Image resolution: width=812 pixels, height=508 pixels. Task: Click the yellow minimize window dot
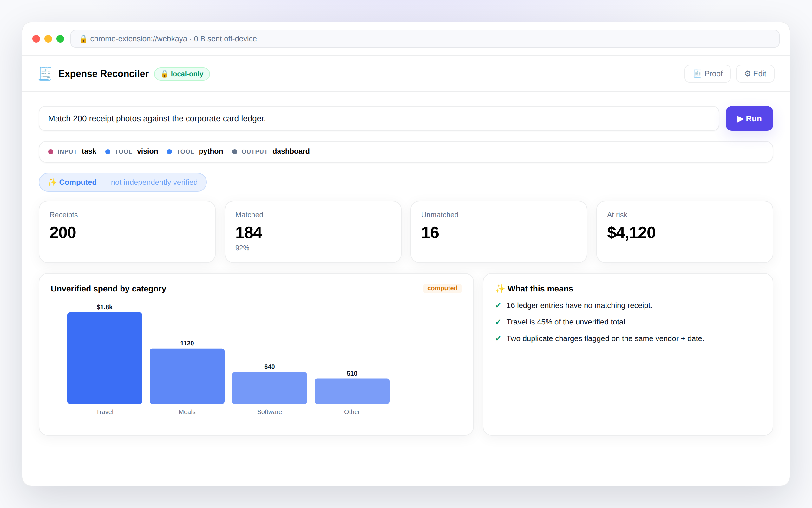point(48,39)
